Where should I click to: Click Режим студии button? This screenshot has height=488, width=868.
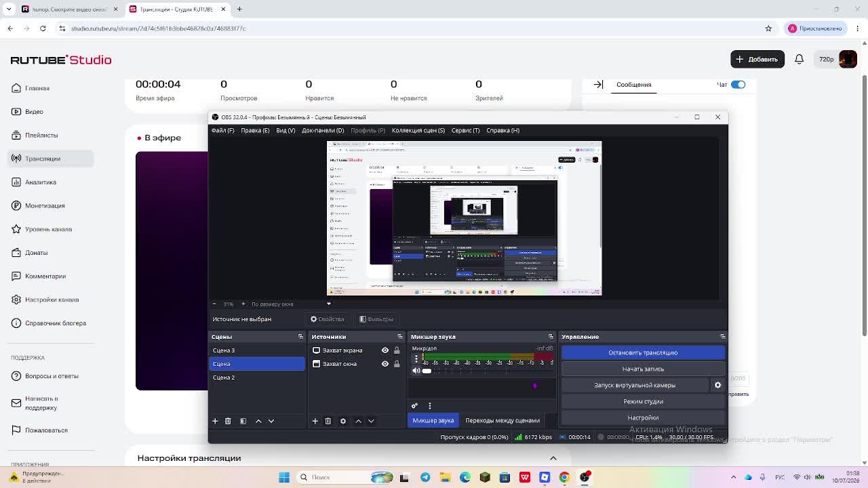pyautogui.click(x=643, y=401)
